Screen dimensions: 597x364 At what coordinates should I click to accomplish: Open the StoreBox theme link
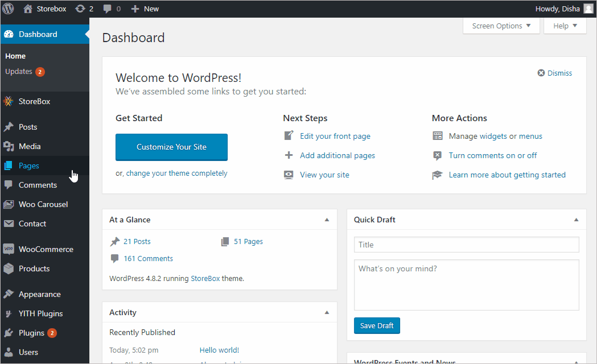point(205,279)
